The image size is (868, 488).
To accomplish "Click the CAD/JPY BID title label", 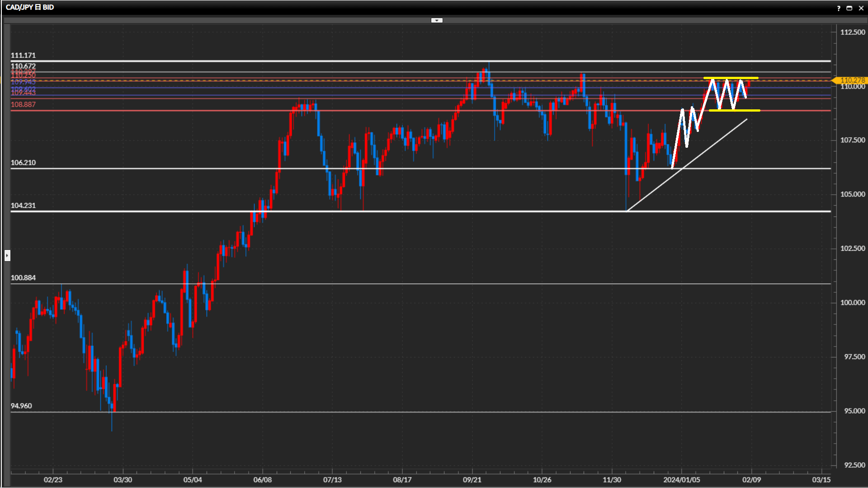I will 30,7.
